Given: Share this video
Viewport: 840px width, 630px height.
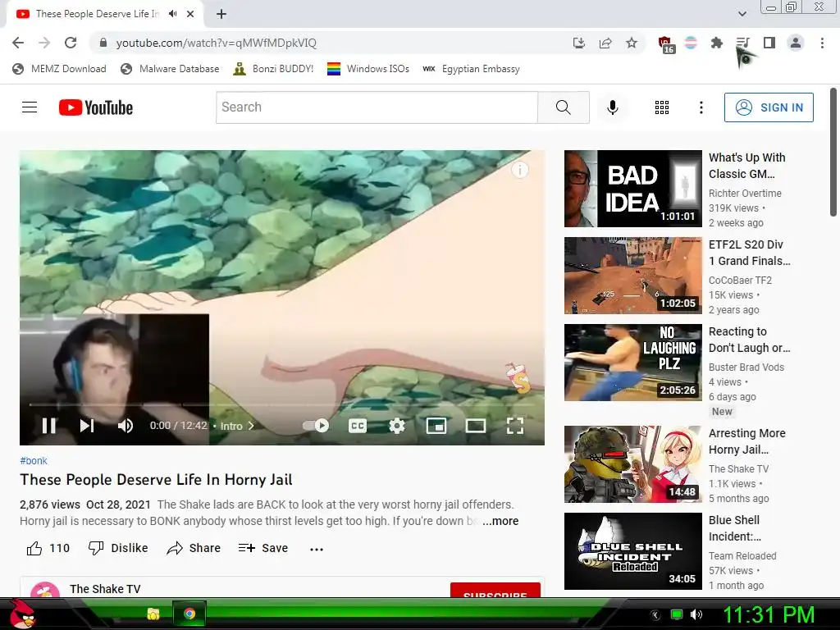Looking at the screenshot, I should (x=194, y=548).
